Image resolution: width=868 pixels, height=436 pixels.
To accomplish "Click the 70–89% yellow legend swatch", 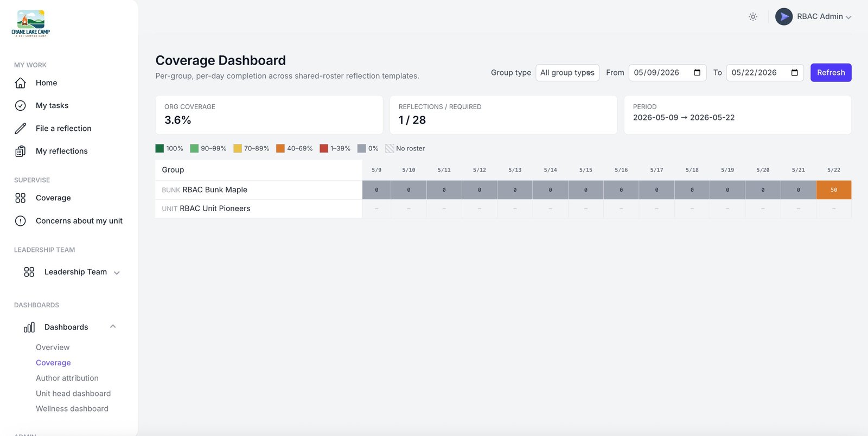I will [238, 148].
